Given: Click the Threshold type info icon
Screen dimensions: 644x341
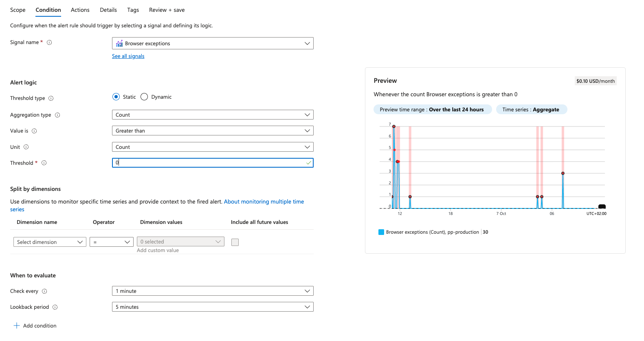Looking at the screenshot, I should [51, 98].
